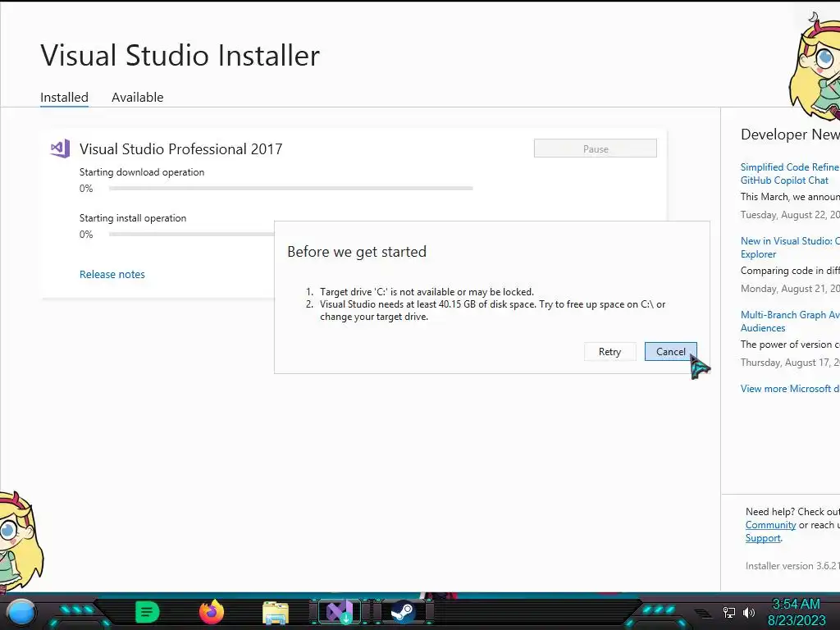This screenshot has width=840, height=630.
Task: Click the Before we get started heading
Action: coord(357,252)
